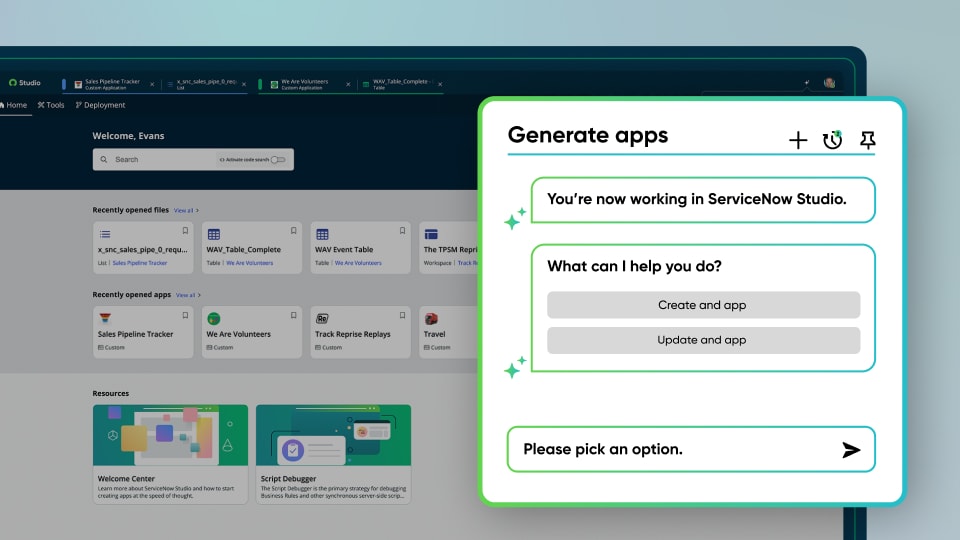
Task: Click the Script Debugger title text
Action: click(x=288, y=479)
